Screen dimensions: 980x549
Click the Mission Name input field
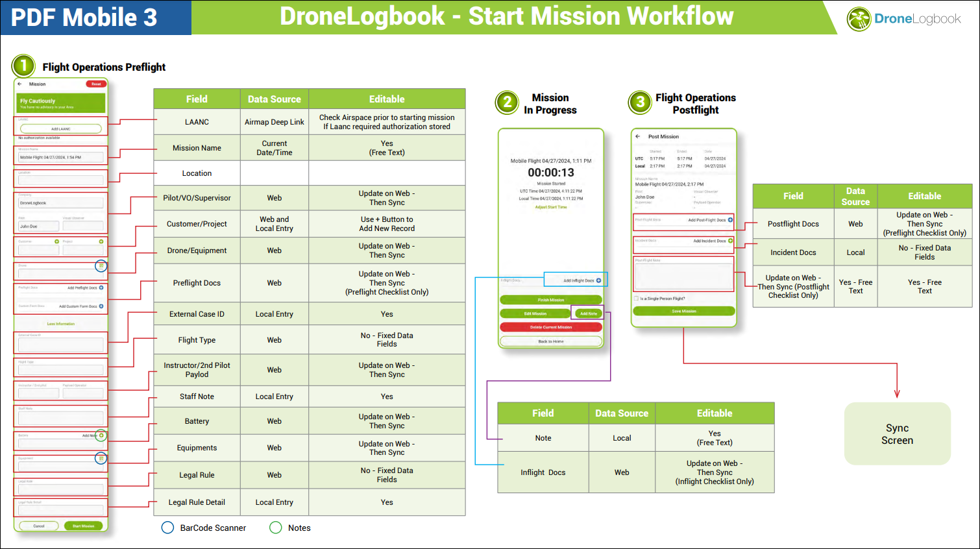point(61,157)
